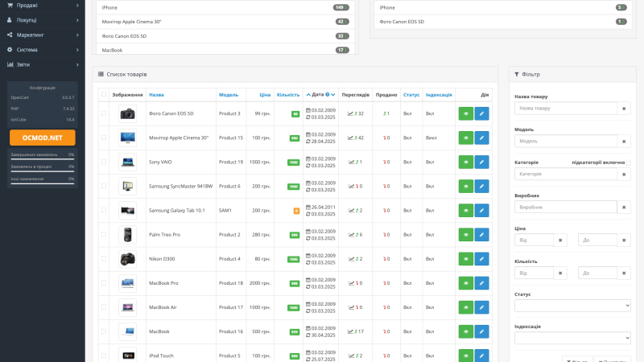View the Монітор Apple Cinema 30" product

466,138
